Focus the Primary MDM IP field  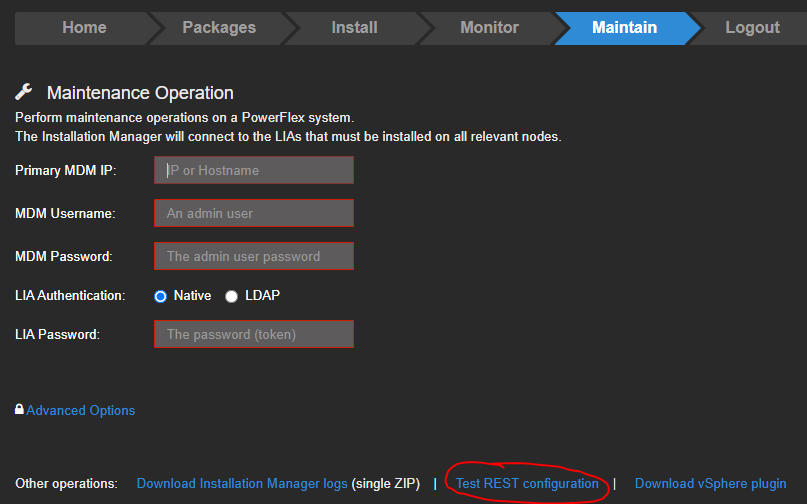click(254, 170)
